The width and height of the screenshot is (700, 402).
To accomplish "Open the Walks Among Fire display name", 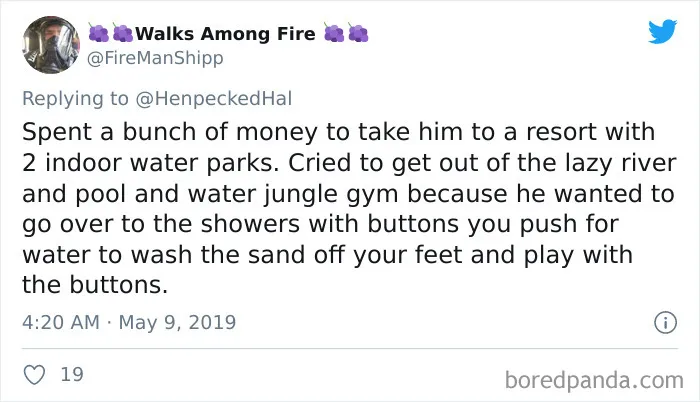I will pos(225,34).
